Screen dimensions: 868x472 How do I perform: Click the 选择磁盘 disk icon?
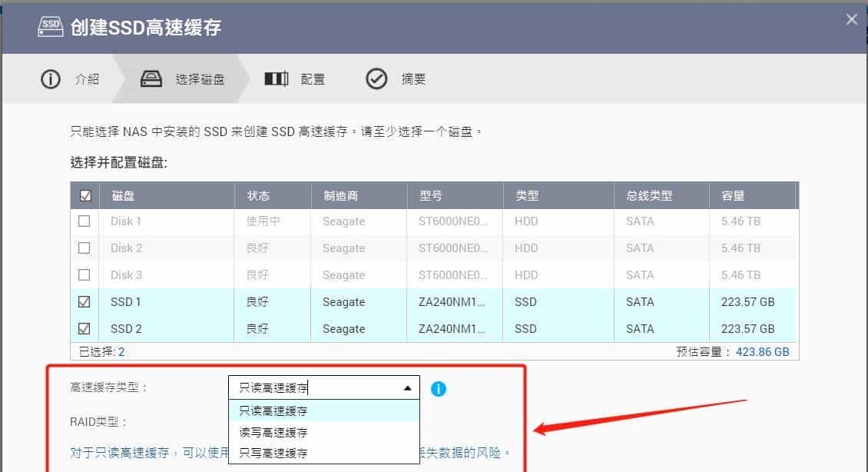(151, 78)
